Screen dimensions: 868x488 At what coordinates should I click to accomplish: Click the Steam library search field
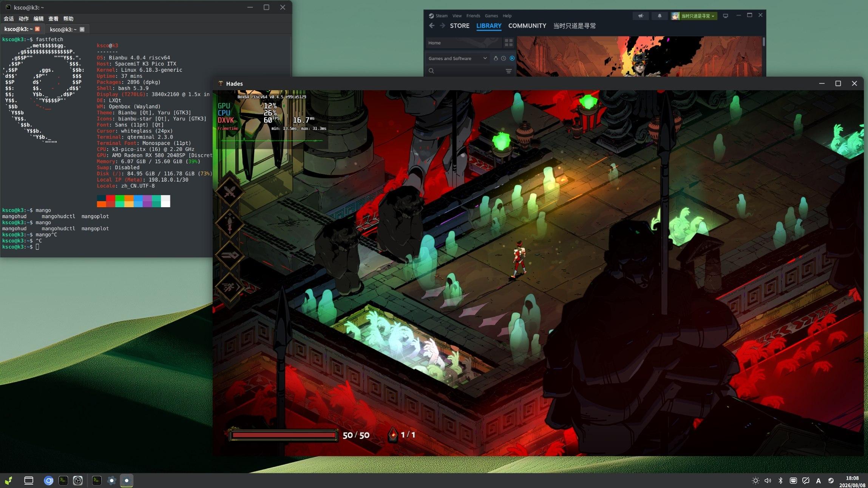pyautogui.click(x=465, y=71)
